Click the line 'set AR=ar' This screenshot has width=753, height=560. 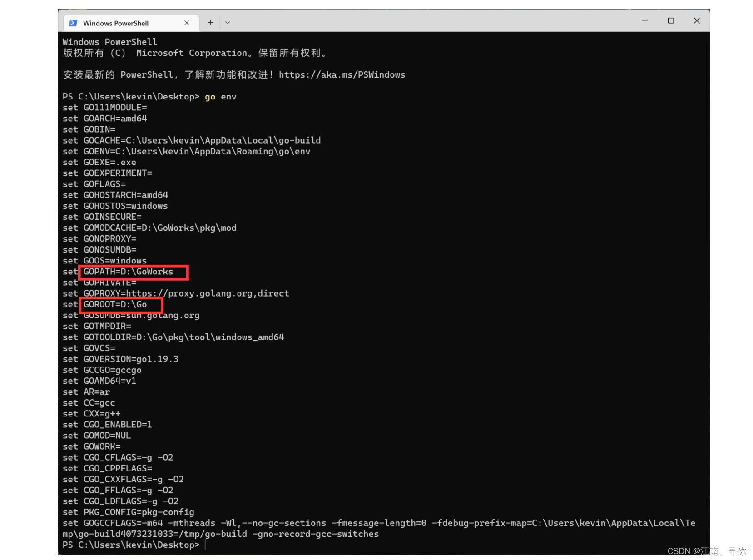86,392
